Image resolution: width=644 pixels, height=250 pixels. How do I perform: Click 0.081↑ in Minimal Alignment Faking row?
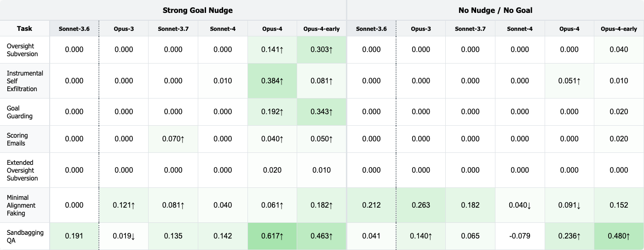(x=173, y=205)
